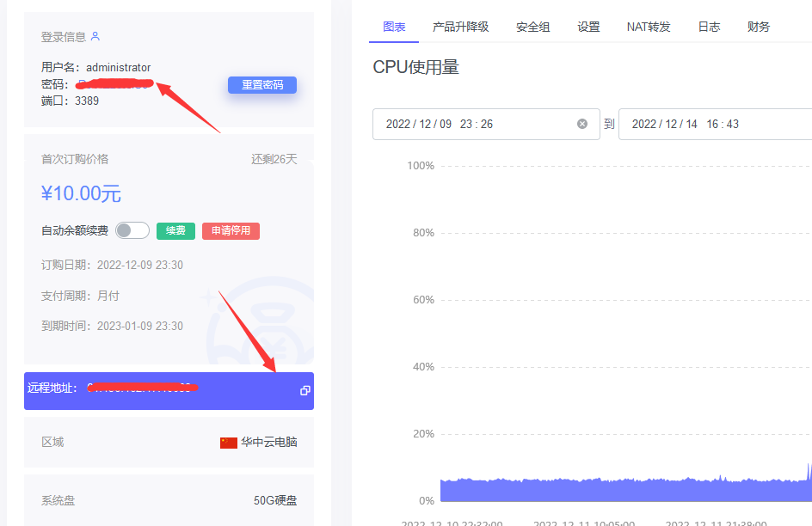This screenshot has width=812, height=526.
Task: View the 日志 tab
Action: (x=709, y=27)
